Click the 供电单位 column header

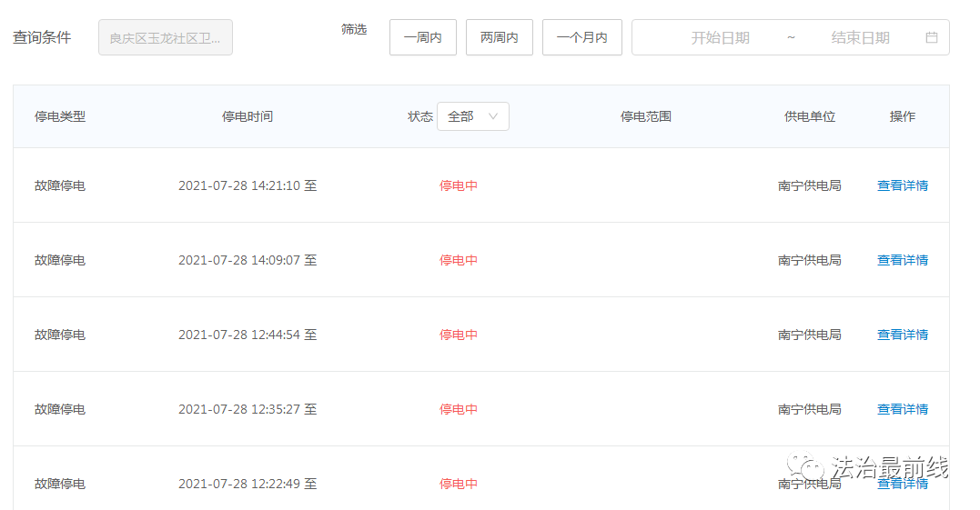[x=809, y=116]
